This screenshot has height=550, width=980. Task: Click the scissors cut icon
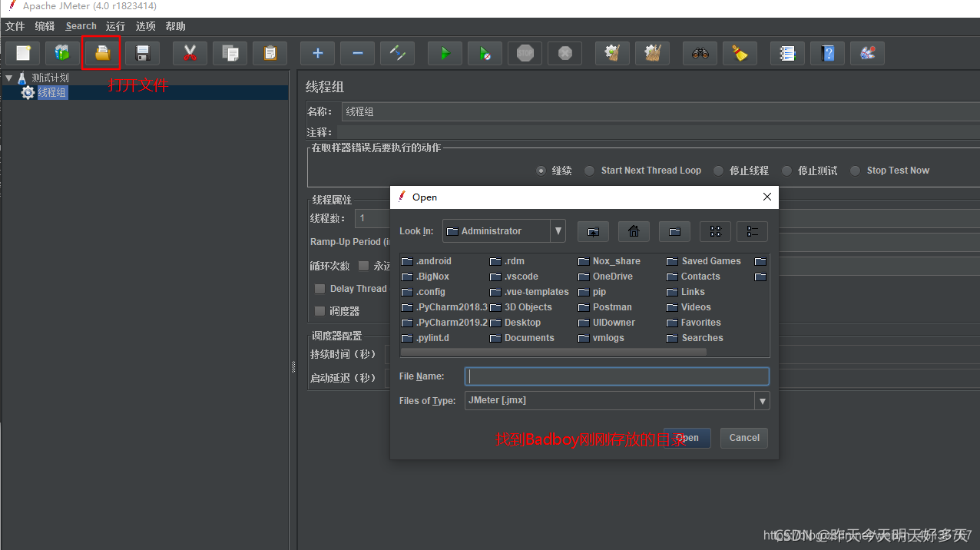[190, 53]
